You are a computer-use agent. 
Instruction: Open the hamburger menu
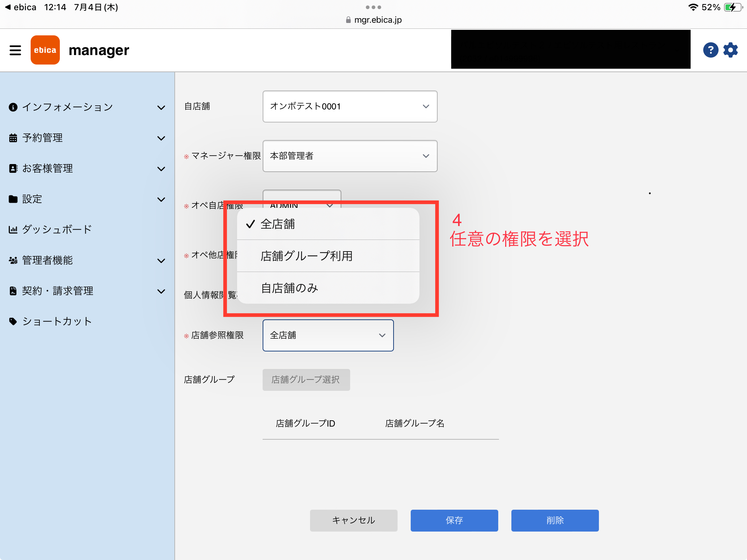15,50
